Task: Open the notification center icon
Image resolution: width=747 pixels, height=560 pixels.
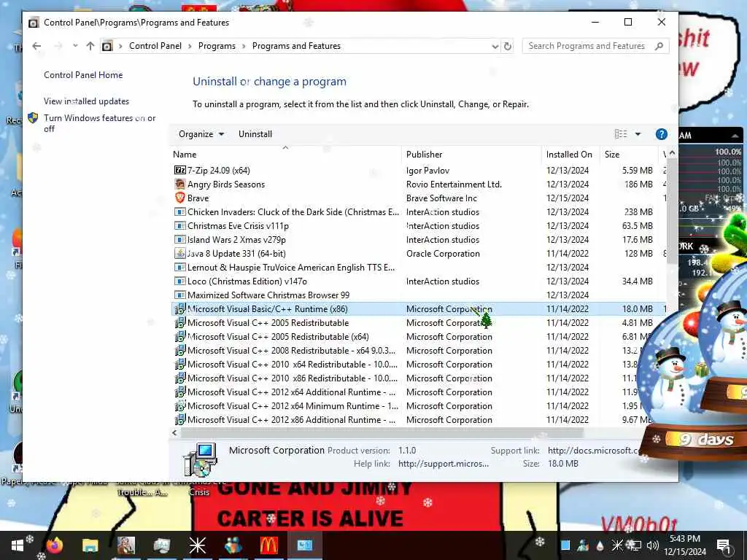Action: (x=723, y=545)
